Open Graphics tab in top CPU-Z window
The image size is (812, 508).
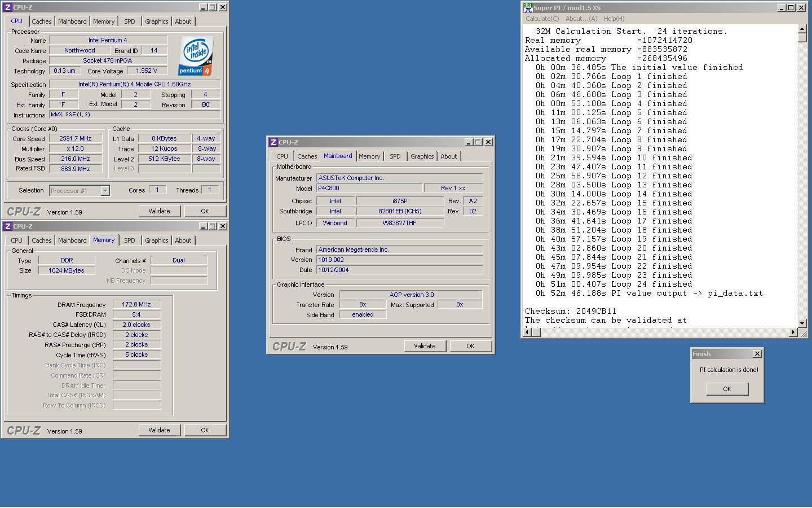[x=156, y=21]
